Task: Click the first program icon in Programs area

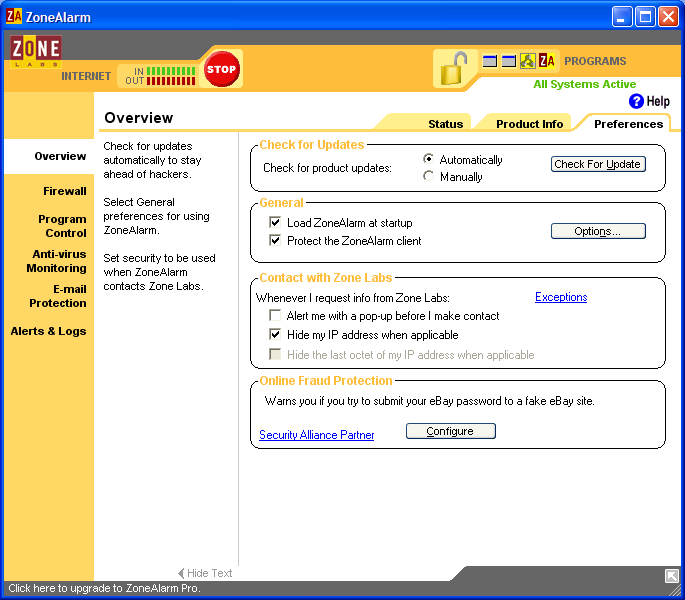Action: tap(490, 61)
